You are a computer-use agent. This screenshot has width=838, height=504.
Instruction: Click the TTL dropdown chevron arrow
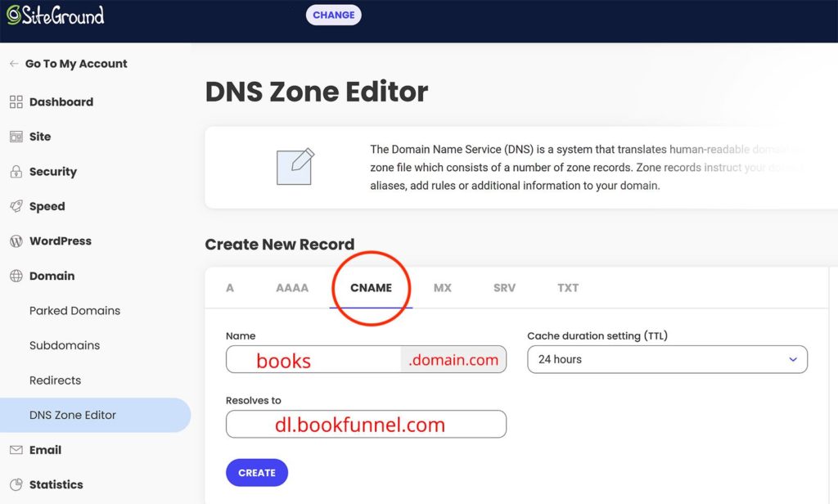click(x=793, y=359)
